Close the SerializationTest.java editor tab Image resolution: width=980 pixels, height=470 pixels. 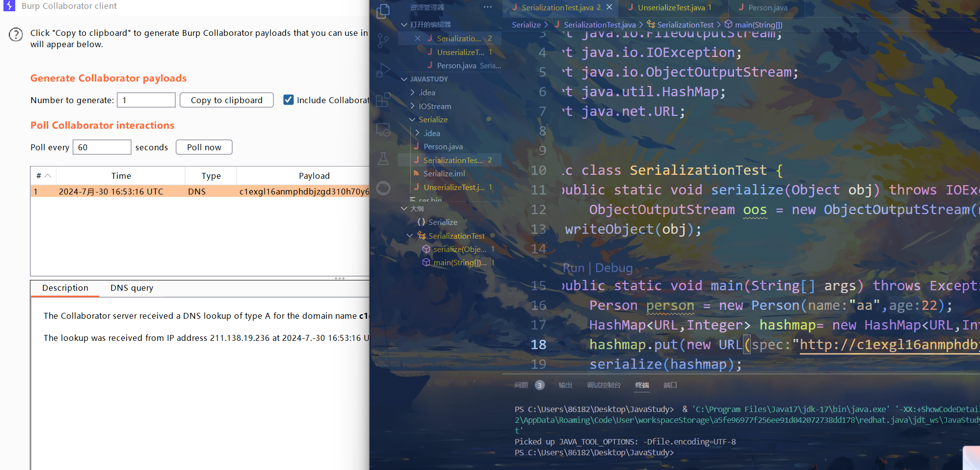pyautogui.click(x=609, y=7)
